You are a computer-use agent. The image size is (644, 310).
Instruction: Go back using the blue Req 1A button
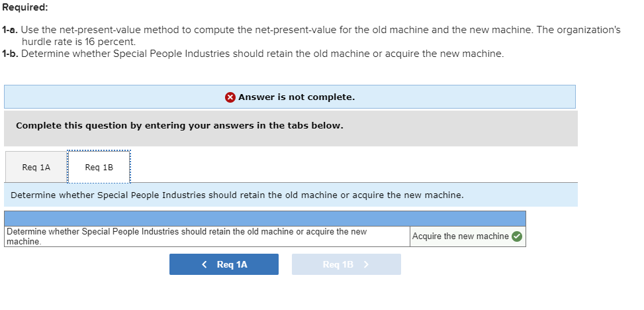pyautogui.click(x=224, y=264)
